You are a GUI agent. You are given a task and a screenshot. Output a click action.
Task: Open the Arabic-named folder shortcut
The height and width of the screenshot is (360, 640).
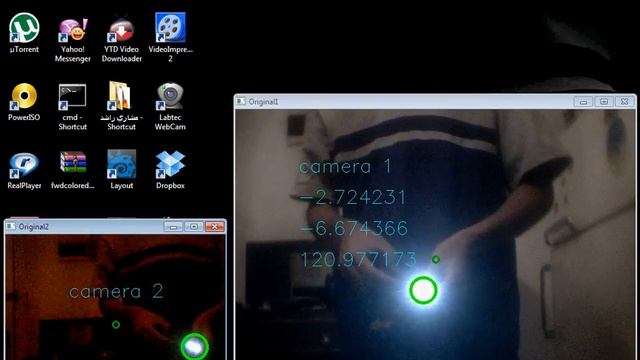pos(121,96)
